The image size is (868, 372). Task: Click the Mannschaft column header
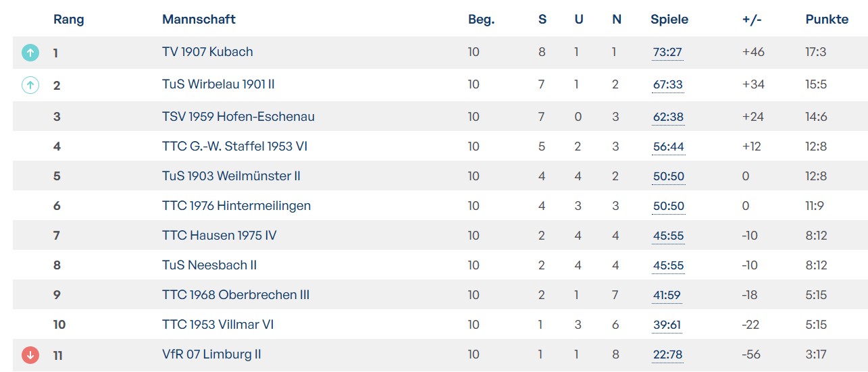click(199, 20)
